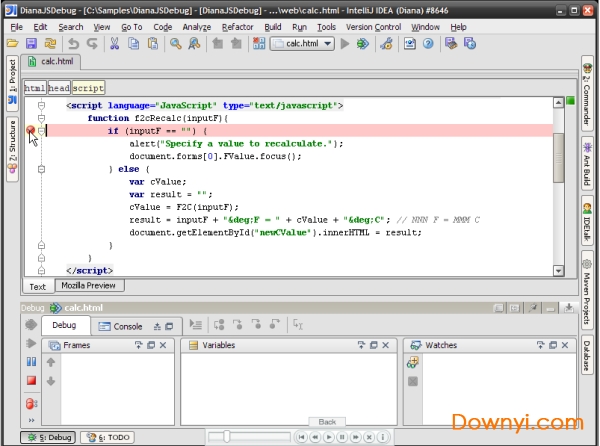
Task: Stop debugging with the red square
Action: click(x=31, y=381)
